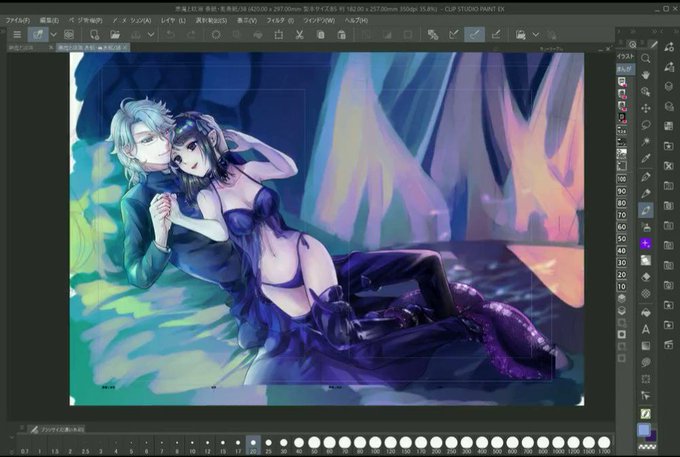Viewport: 680px width, 457px height.
Task: Toggle the highlighted snap to special ruler icon
Action: pos(474,35)
